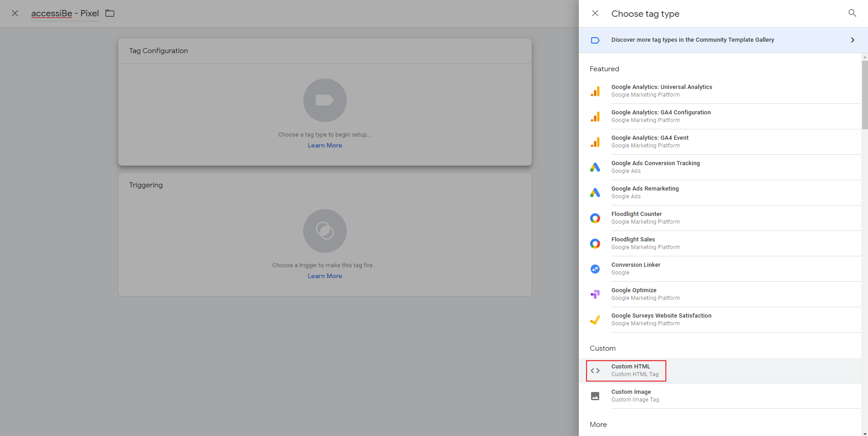Viewport: 868px width, 436px height.
Task: Click Learn More under Tag Configuration
Action: click(325, 145)
